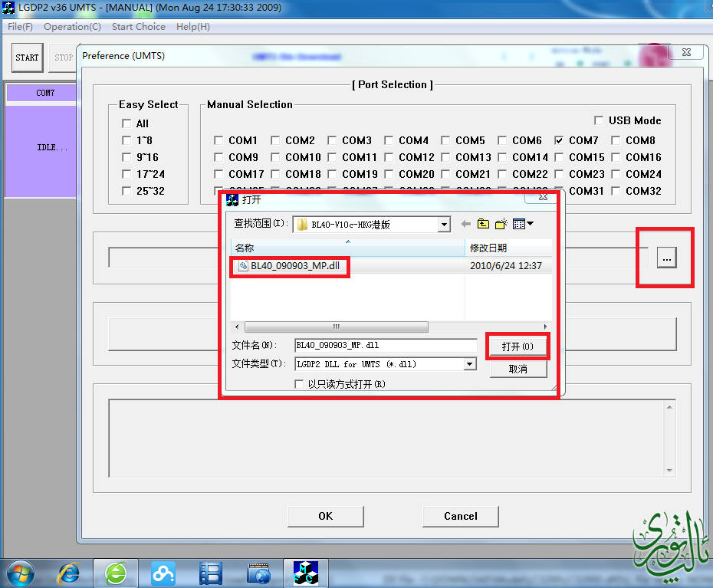
Task: Click the horizontal scrollbar in file list
Action: point(336,327)
